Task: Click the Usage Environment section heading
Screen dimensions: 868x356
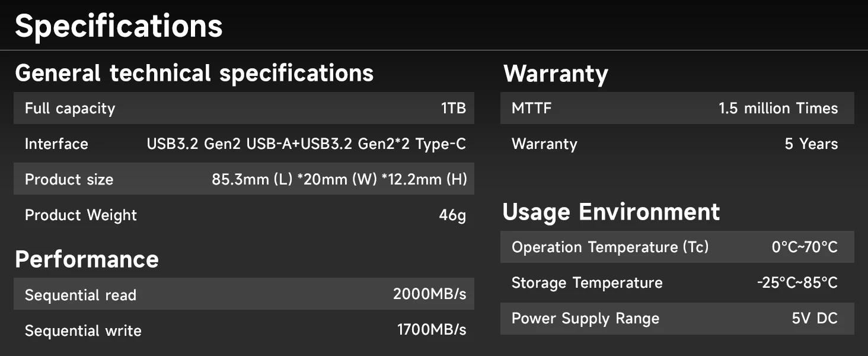Action: click(x=611, y=212)
